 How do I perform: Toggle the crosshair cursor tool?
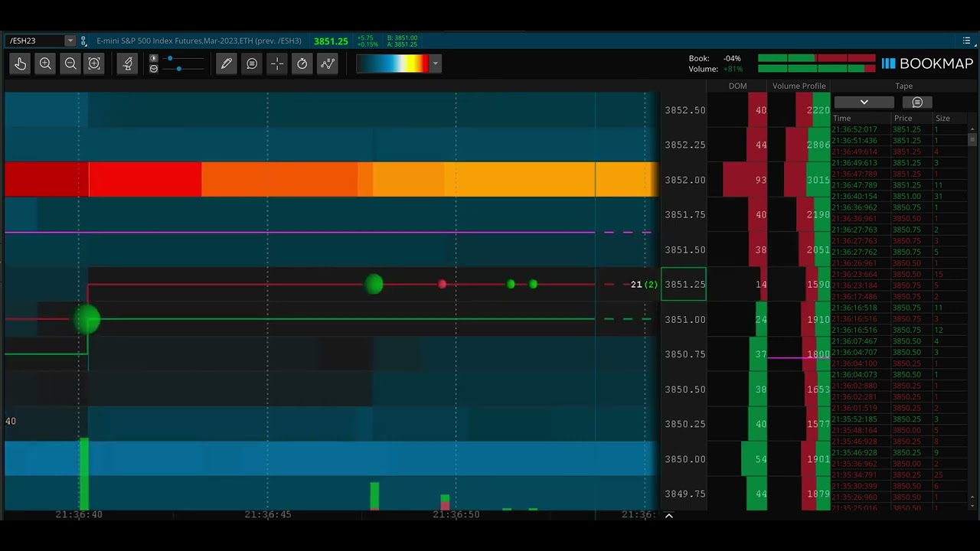tap(277, 64)
